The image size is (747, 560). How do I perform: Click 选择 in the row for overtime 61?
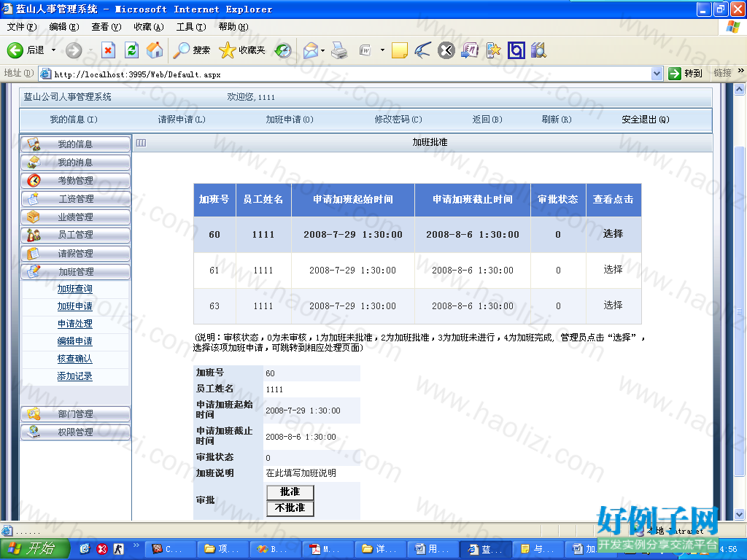[x=613, y=270]
